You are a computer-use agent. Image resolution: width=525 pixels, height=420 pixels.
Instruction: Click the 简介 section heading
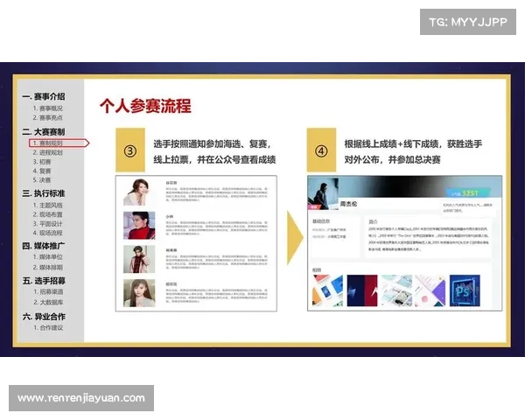click(373, 221)
